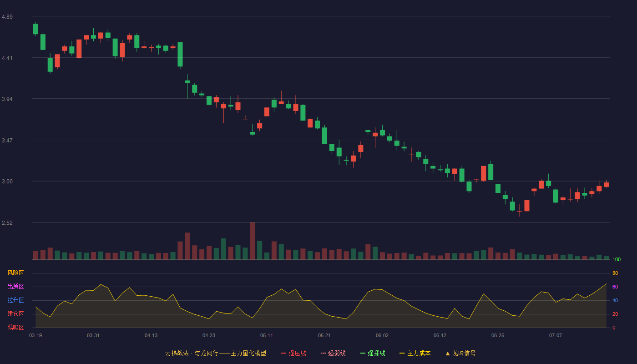637x364 pixels.
Task: Click the 龙吟信号 triangle legend icon
Action: (x=448, y=353)
